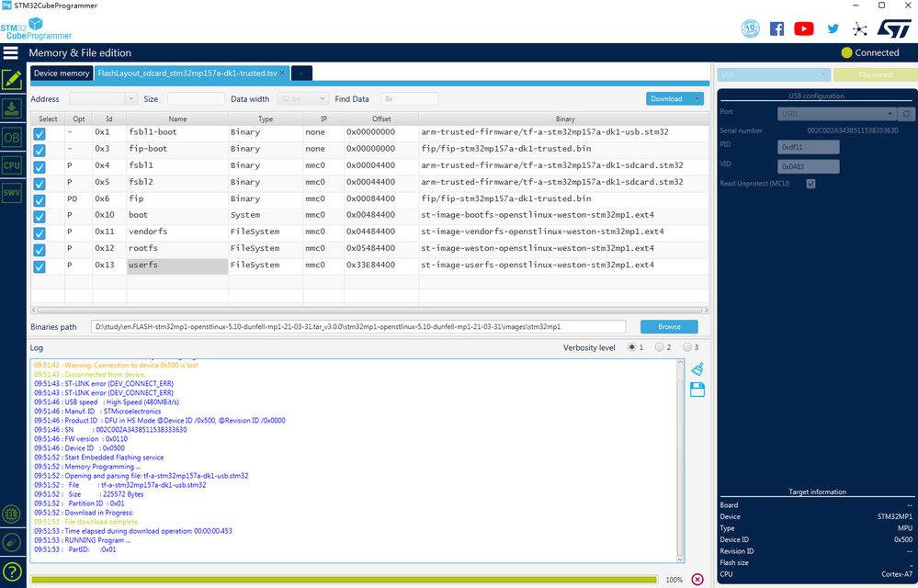
Task: Open the ST Twitter page
Action: pos(833,28)
